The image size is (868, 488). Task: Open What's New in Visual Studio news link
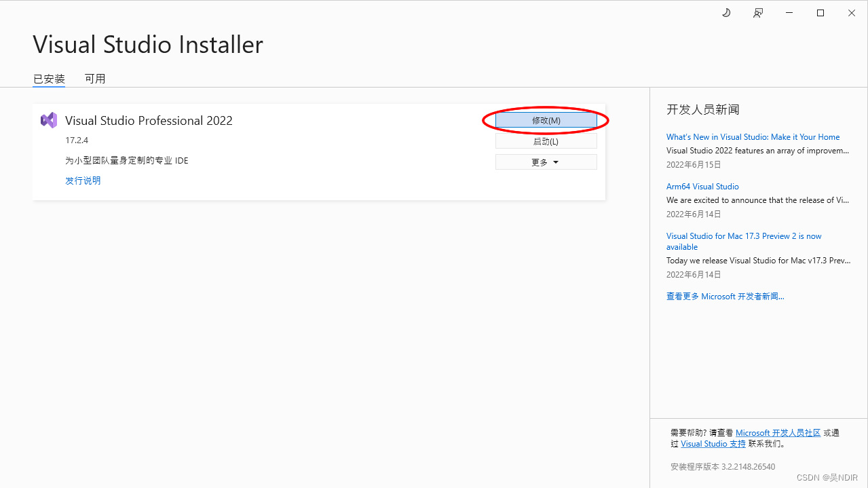click(x=753, y=137)
